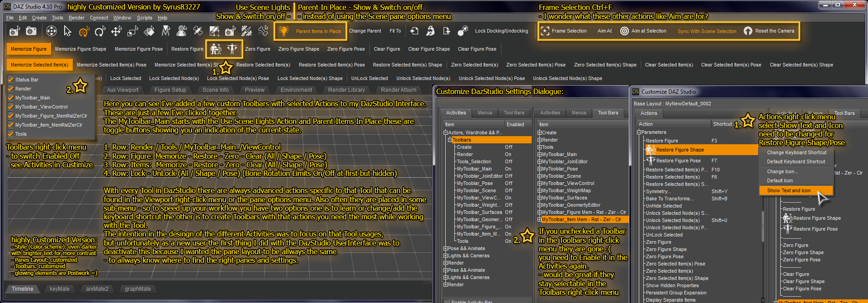The image size is (868, 303).
Task: Select the Scale tool icon
Action: point(133,31)
